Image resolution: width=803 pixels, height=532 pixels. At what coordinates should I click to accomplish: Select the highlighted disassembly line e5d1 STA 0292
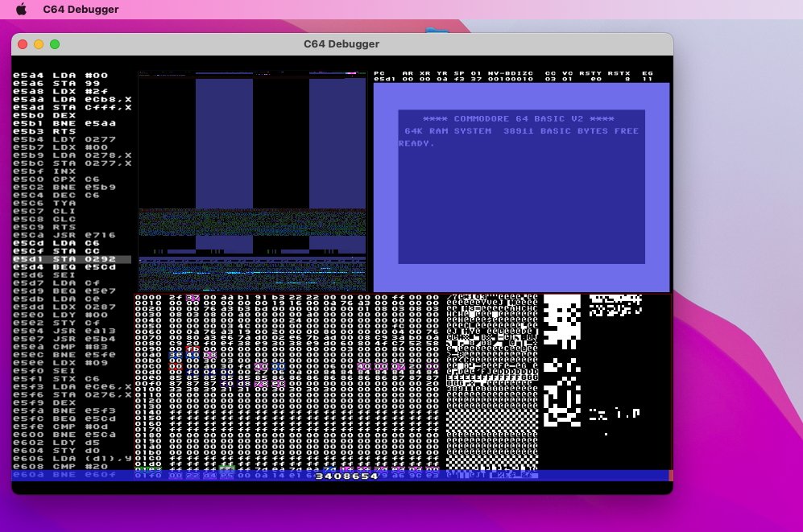(x=72, y=259)
